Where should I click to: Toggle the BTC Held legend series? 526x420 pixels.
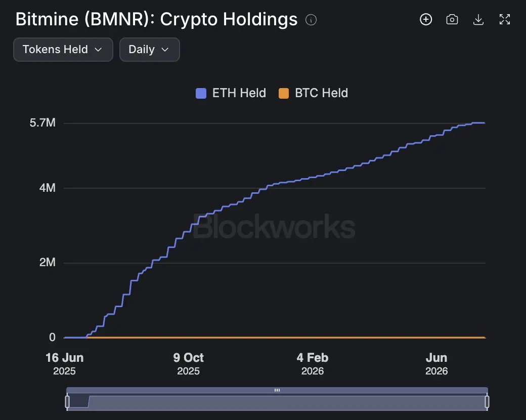313,93
